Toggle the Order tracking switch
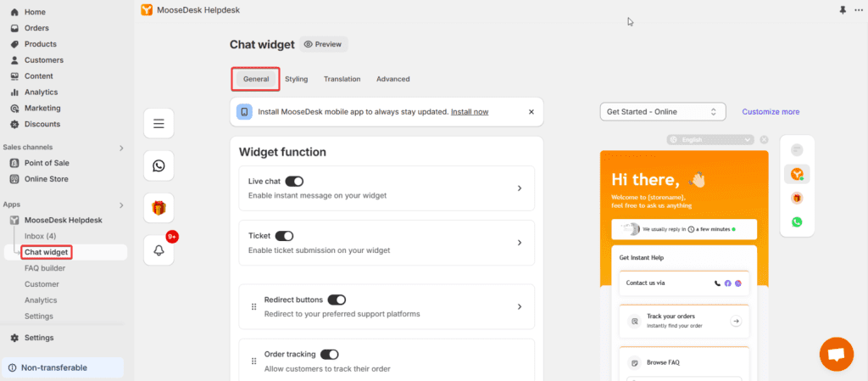The width and height of the screenshot is (868, 381). [x=330, y=355]
